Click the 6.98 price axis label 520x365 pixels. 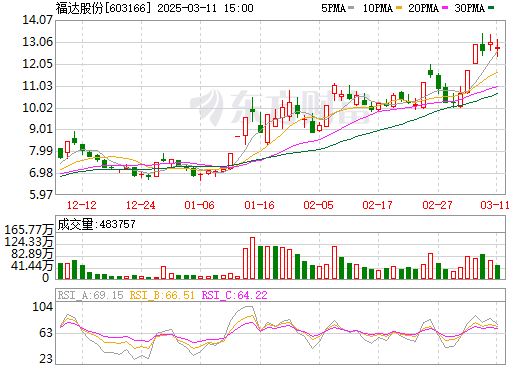click(41, 173)
